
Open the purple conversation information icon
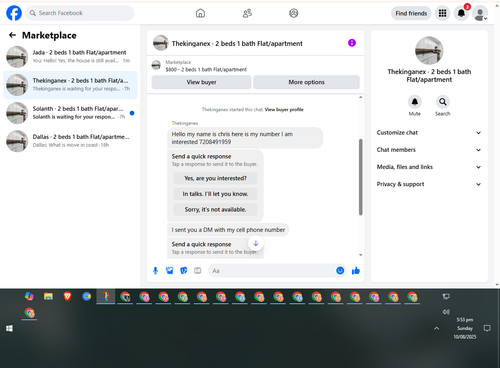pos(352,43)
